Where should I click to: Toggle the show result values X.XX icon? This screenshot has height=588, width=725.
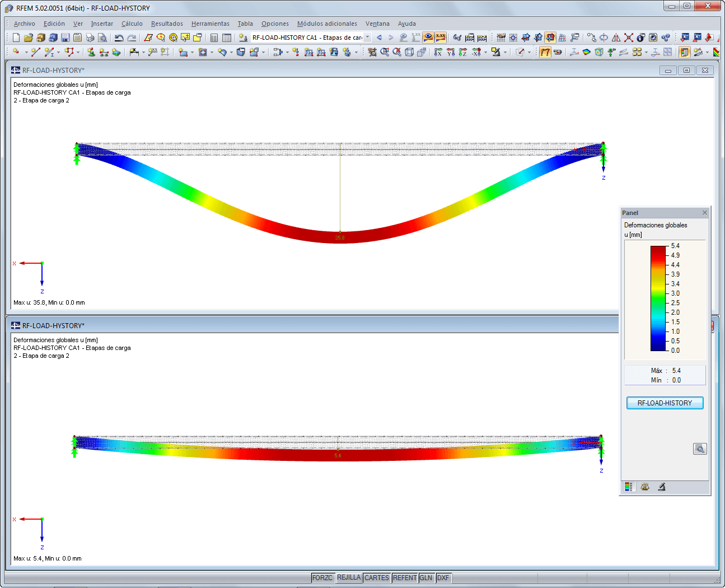(x=440, y=36)
